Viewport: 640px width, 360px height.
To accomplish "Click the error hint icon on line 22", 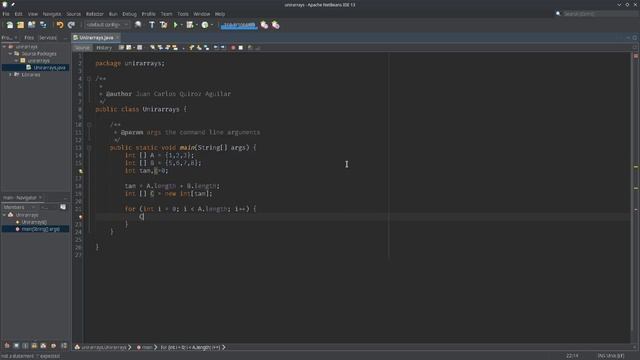I will [80, 217].
